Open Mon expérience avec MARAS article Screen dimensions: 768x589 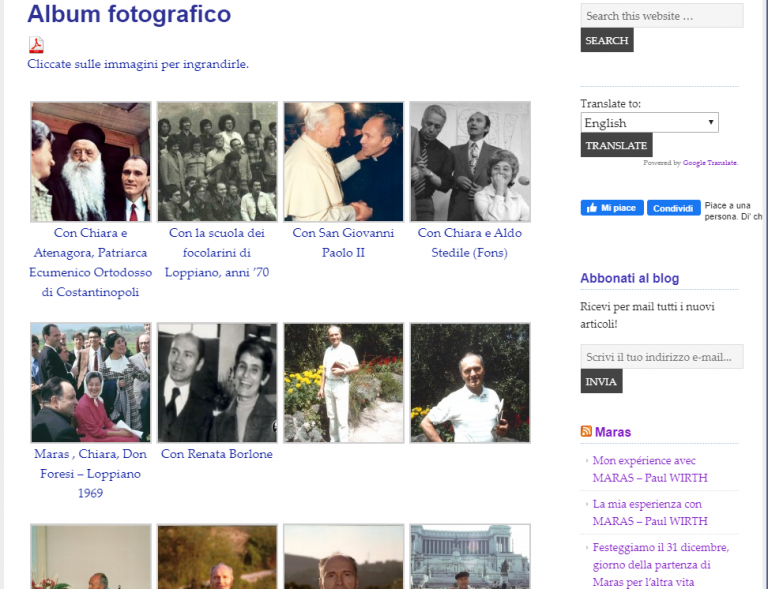[649, 469]
